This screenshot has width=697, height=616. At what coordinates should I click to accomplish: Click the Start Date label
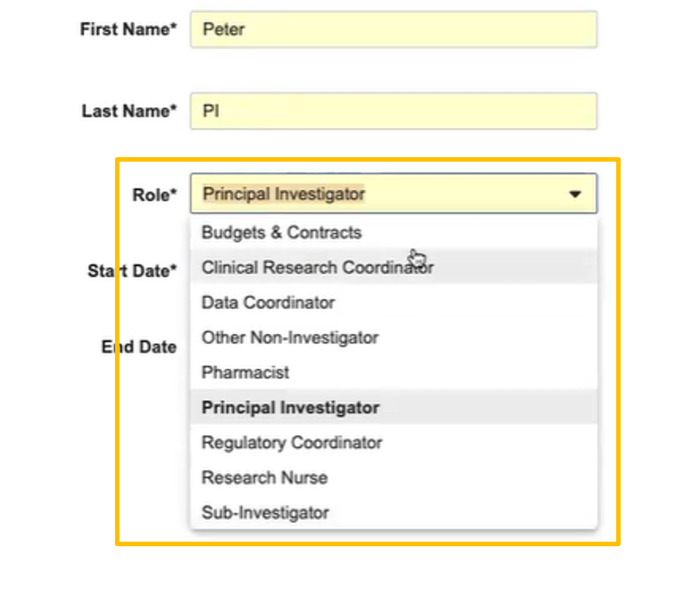(x=132, y=271)
